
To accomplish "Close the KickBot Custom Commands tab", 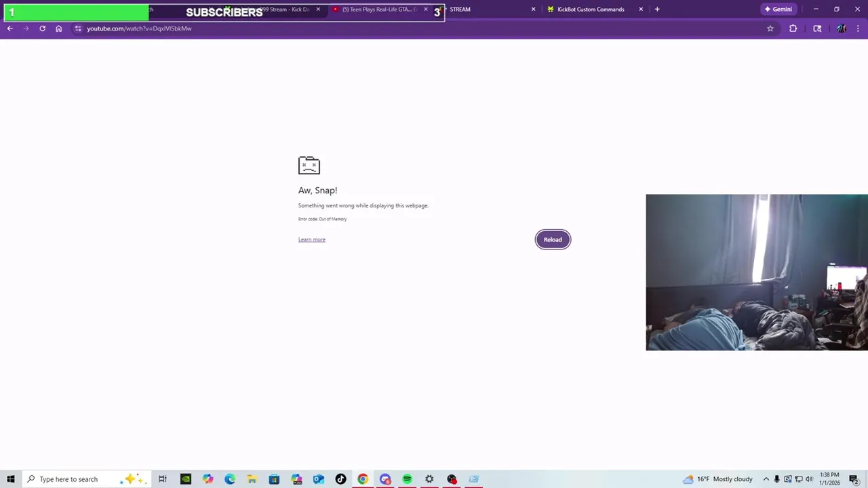I will pos(641,9).
